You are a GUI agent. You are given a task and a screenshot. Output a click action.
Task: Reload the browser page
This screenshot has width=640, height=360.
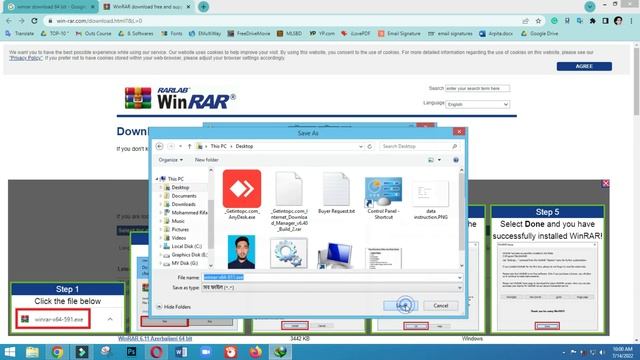click(x=34, y=21)
